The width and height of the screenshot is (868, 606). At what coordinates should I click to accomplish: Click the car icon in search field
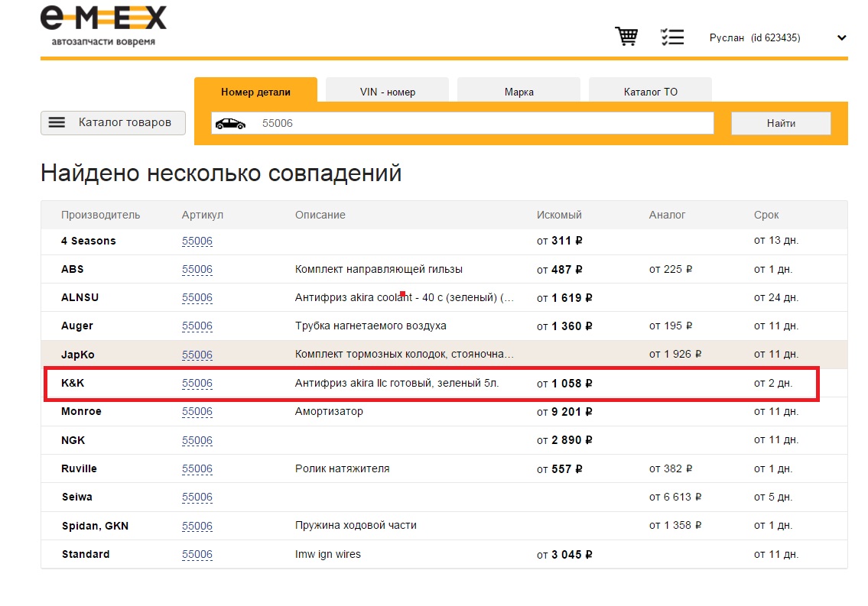(x=230, y=123)
